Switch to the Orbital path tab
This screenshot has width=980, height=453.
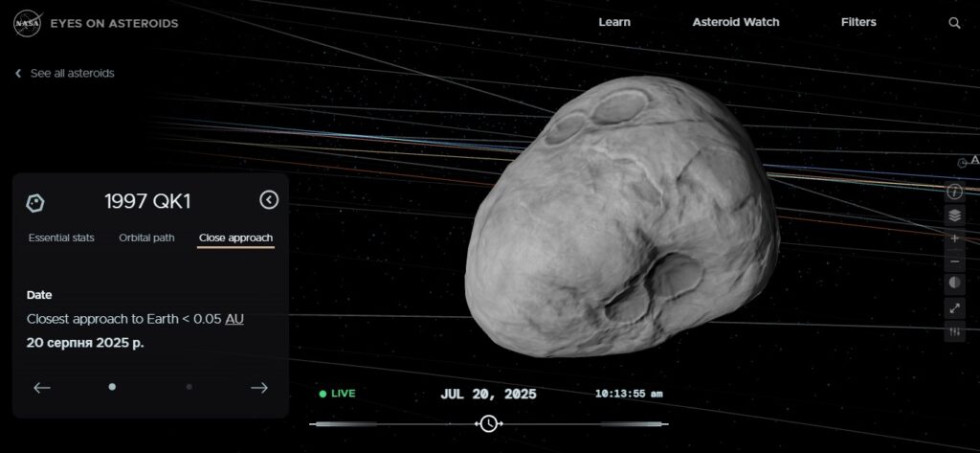pyautogui.click(x=146, y=238)
